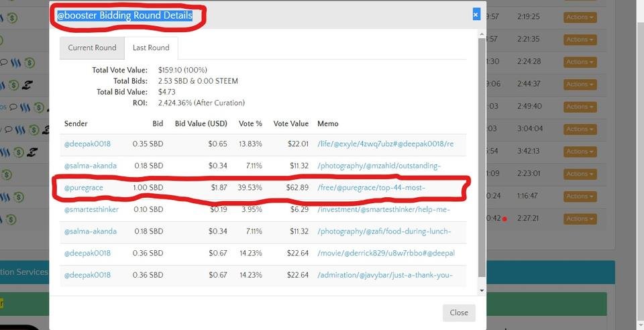Open the Actions dropdown for the 1:16:47 row
This screenshot has width=644, height=330.
click(x=580, y=197)
